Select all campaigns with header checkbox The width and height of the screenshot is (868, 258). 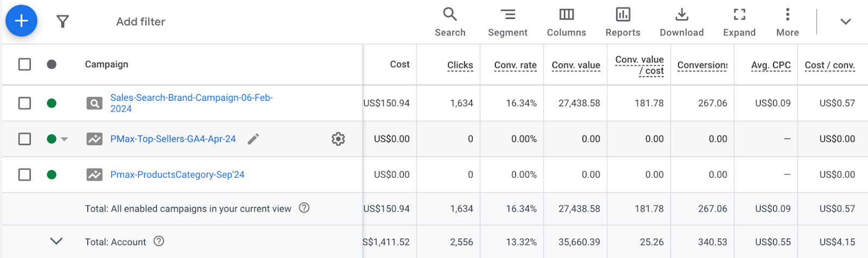click(x=24, y=64)
